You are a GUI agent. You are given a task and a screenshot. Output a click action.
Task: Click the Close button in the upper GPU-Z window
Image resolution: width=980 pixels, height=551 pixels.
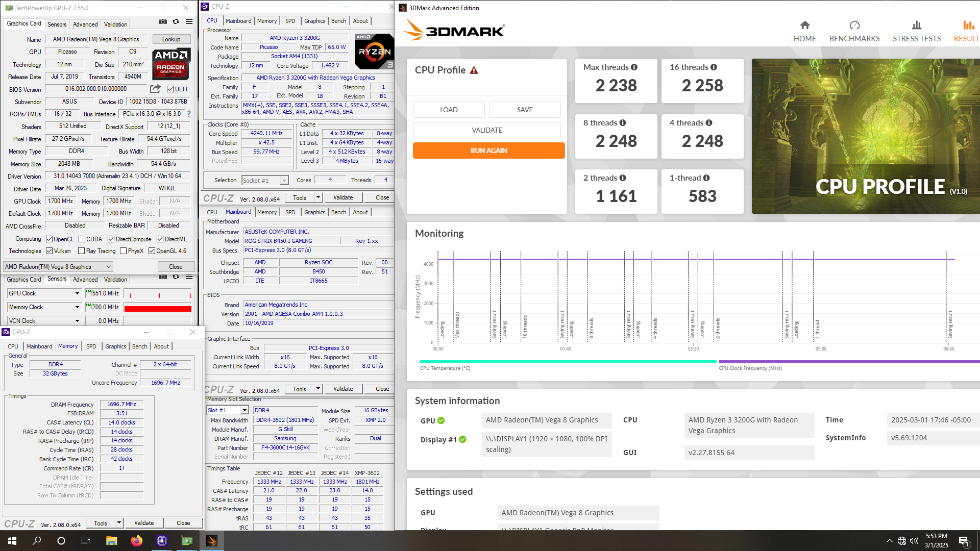tap(176, 267)
